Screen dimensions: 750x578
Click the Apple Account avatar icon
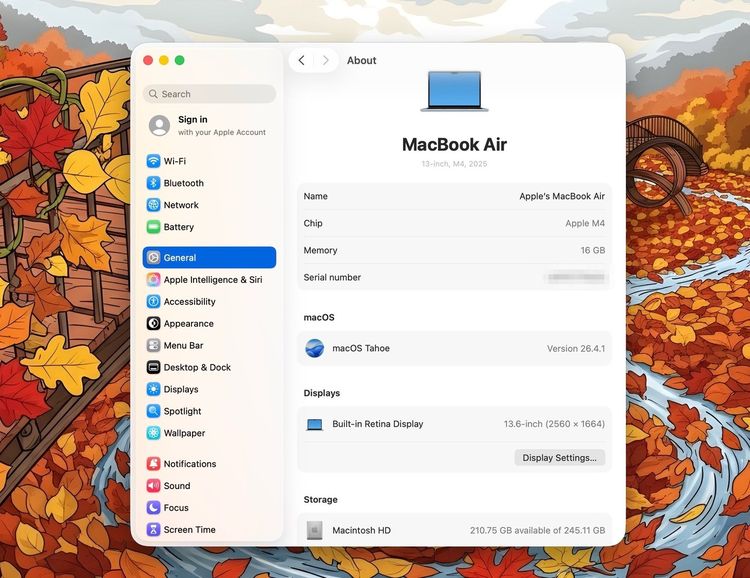point(159,125)
